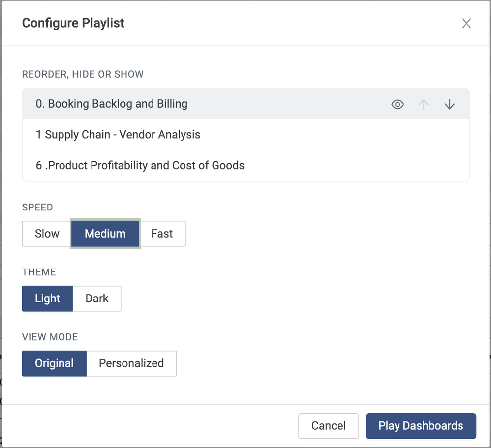This screenshot has width=491, height=448.
Task: Cancel the playlist configuration
Action: [x=329, y=426]
